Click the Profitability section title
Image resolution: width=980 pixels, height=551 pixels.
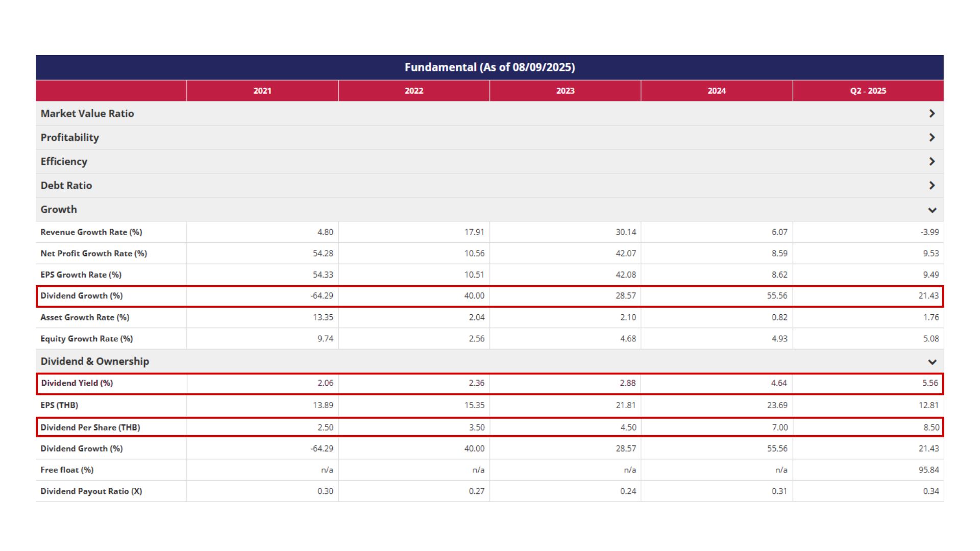70,137
